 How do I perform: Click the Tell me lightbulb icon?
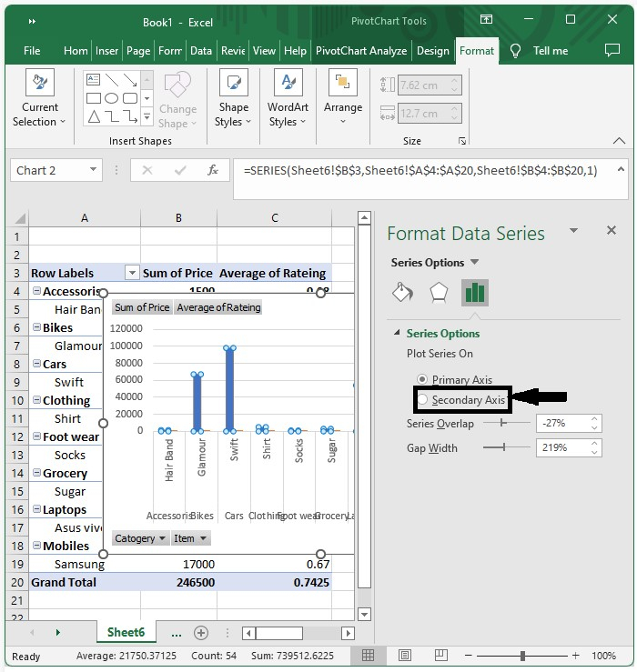(515, 51)
